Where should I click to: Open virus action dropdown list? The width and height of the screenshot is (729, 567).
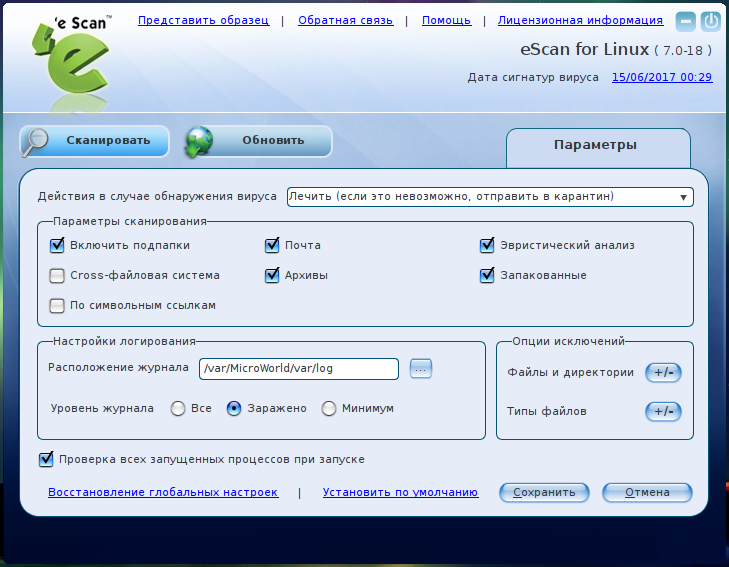[x=490, y=197]
